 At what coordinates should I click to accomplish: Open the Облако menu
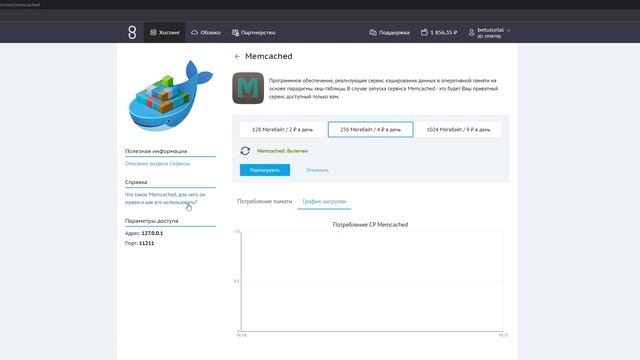[x=206, y=32]
